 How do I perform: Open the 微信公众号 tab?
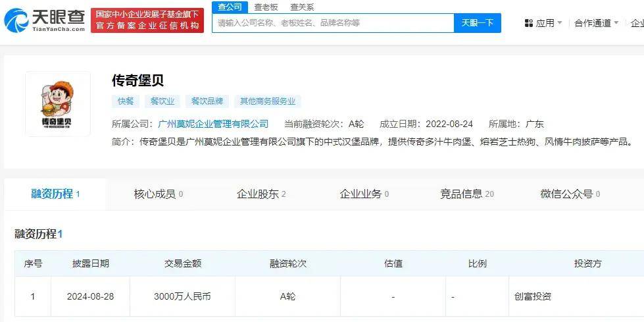tap(570, 194)
